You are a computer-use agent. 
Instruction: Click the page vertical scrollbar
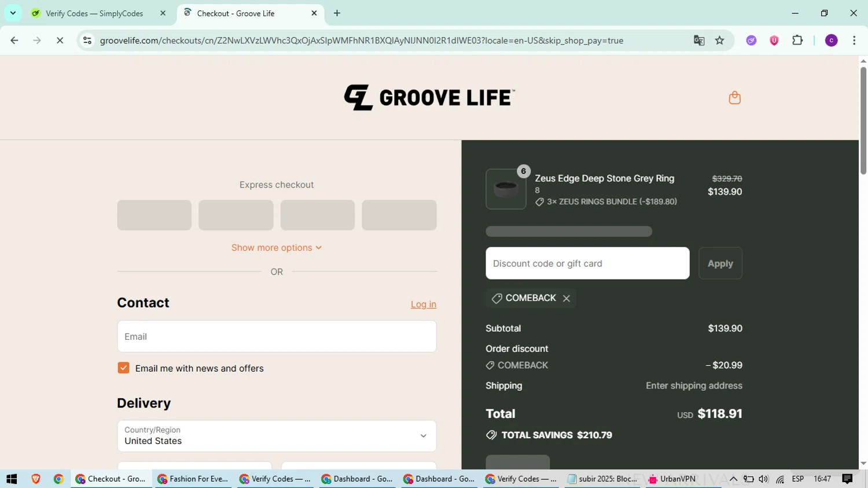click(863, 120)
